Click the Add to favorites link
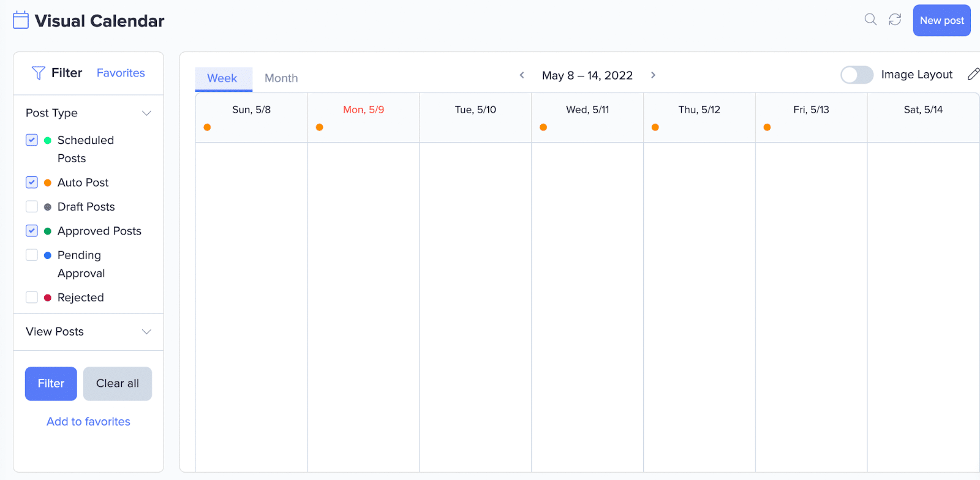The height and width of the screenshot is (480, 980). 88,422
